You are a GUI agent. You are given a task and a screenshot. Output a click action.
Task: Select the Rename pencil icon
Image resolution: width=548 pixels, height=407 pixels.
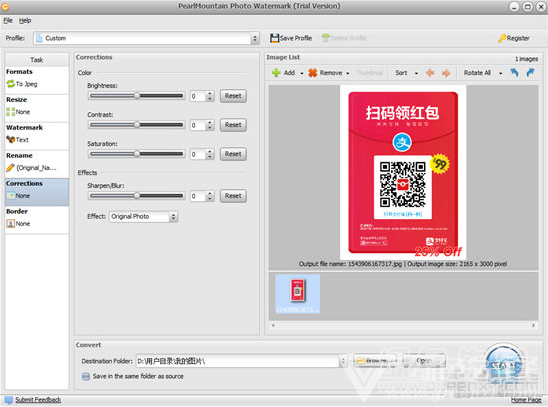tap(10, 168)
